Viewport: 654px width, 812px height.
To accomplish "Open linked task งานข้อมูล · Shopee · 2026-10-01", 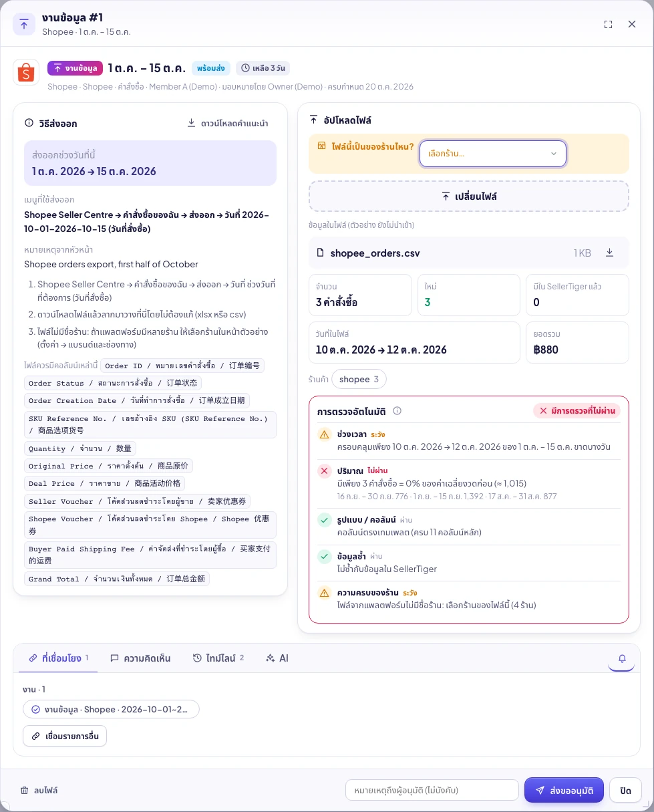I will [x=111, y=709].
